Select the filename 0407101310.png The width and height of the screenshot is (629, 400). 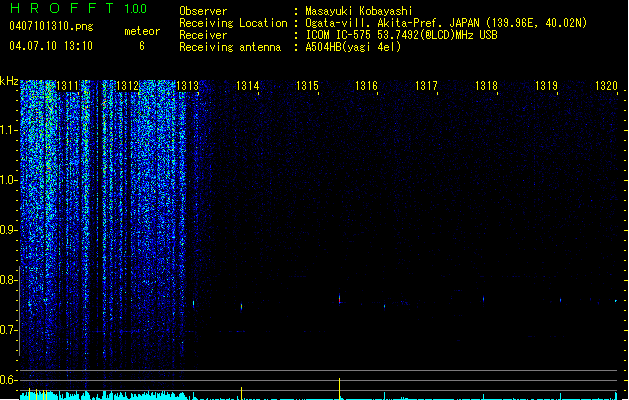51,26
